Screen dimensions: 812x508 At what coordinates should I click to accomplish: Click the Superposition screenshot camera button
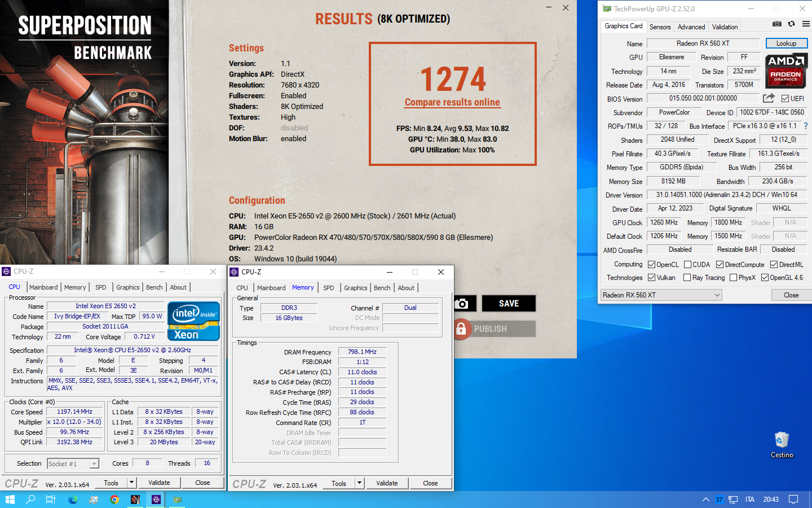[462, 304]
